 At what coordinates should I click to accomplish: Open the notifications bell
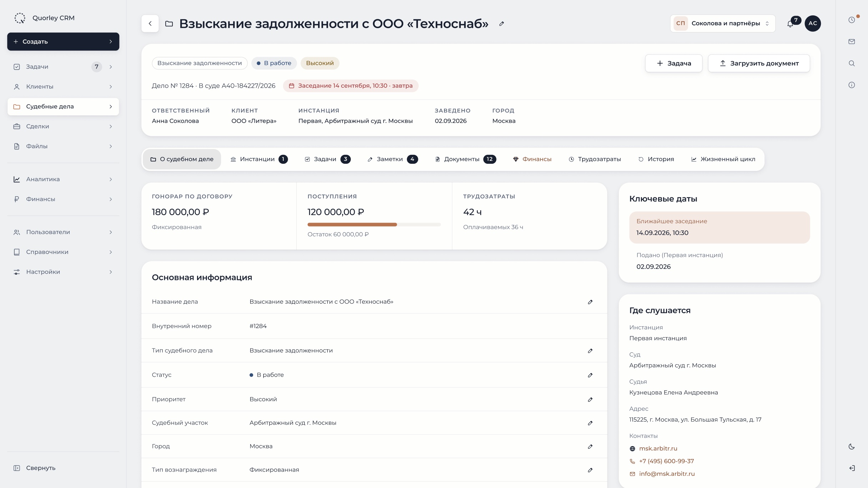pyautogui.click(x=790, y=24)
